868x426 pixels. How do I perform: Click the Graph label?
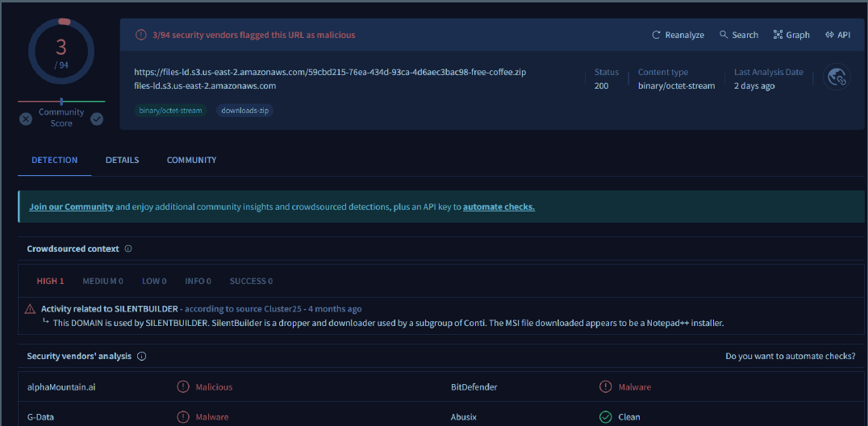pos(799,35)
